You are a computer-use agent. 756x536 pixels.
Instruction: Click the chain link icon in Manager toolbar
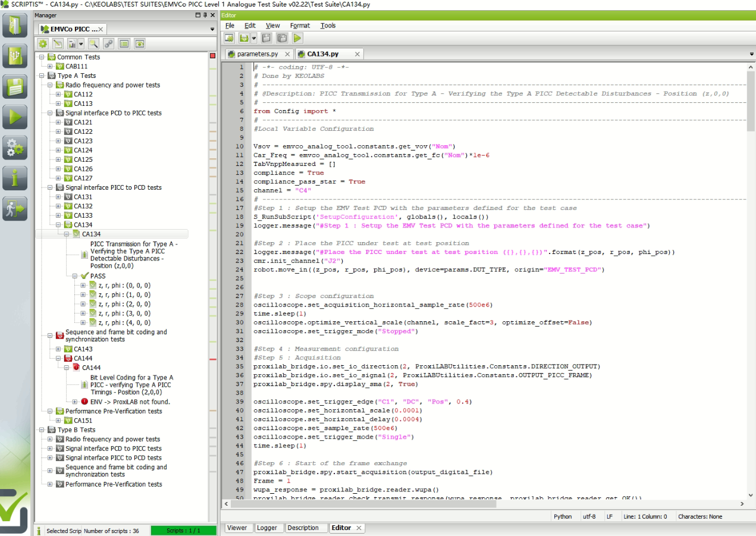[x=109, y=43]
